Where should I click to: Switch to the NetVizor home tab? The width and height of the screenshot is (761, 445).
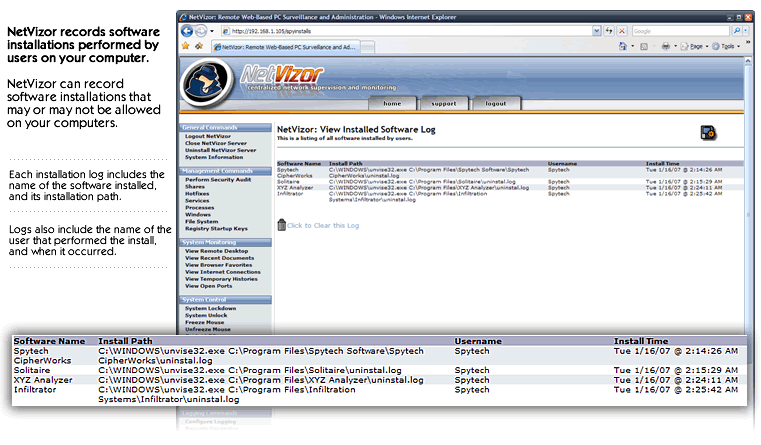(x=392, y=103)
